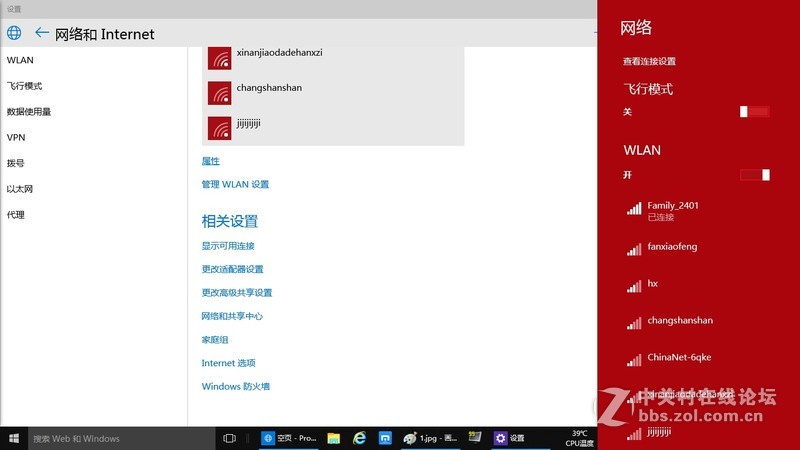This screenshot has width=800, height=450.
Task: Open 网络和共享中心 link
Action: coord(232,316)
